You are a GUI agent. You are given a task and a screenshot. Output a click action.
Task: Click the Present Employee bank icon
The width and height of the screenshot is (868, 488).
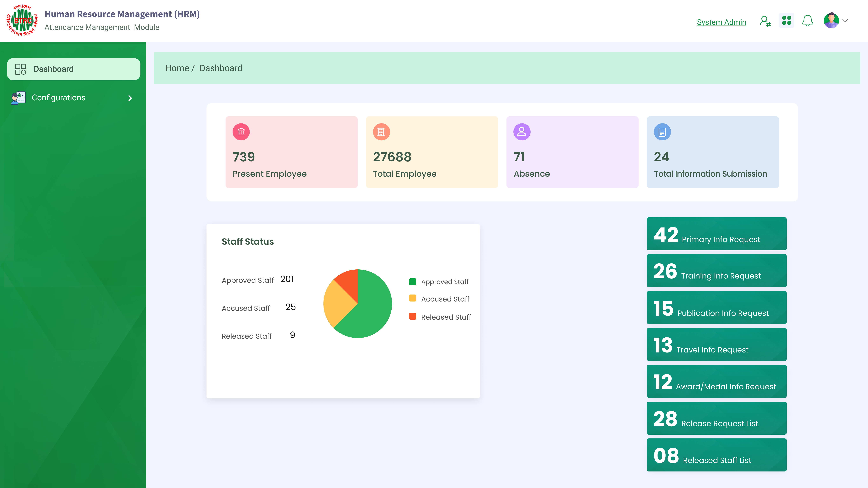coord(241,132)
